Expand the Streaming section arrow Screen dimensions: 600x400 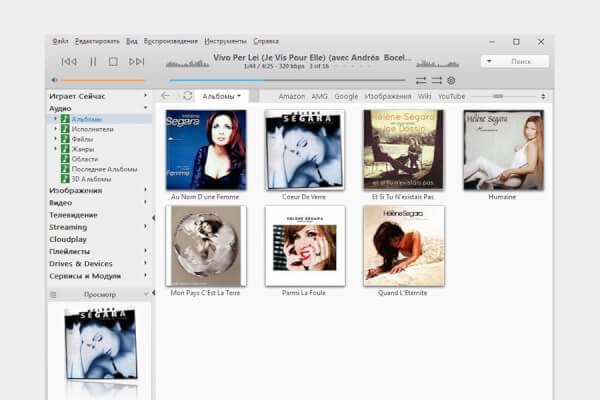pos(145,226)
